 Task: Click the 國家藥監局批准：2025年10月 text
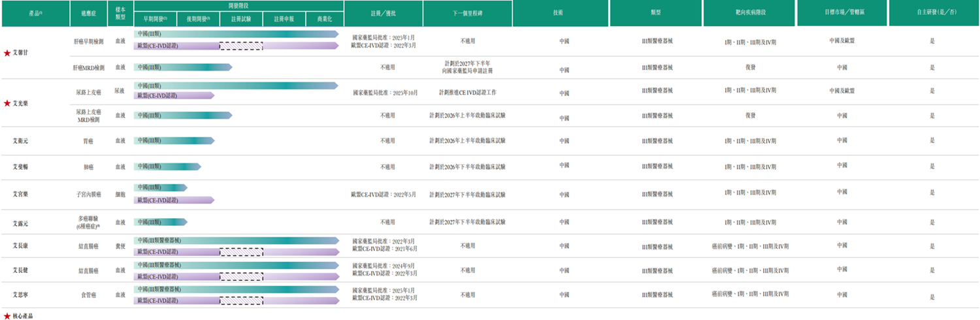(385, 92)
